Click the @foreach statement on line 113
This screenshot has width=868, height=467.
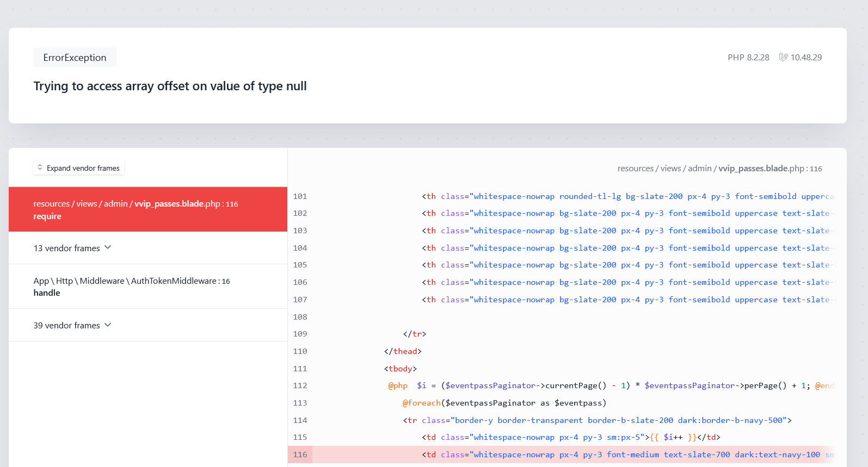[x=421, y=403]
